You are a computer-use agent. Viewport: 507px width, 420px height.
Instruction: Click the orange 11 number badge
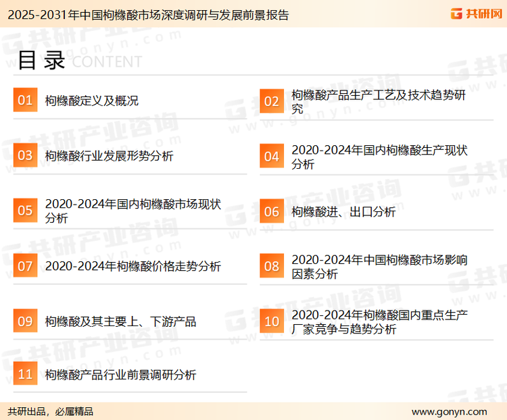click(25, 373)
